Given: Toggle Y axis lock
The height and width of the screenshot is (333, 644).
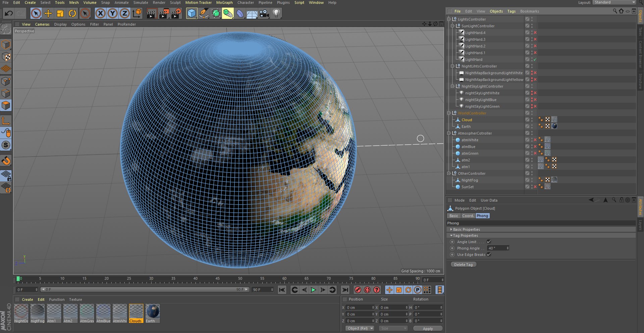Looking at the screenshot, I should (112, 13).
